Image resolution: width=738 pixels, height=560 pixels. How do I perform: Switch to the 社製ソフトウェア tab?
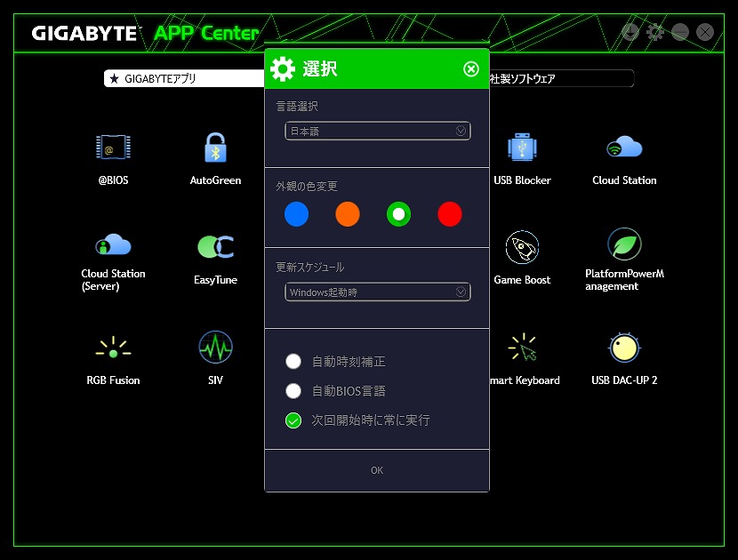[561, 78]
